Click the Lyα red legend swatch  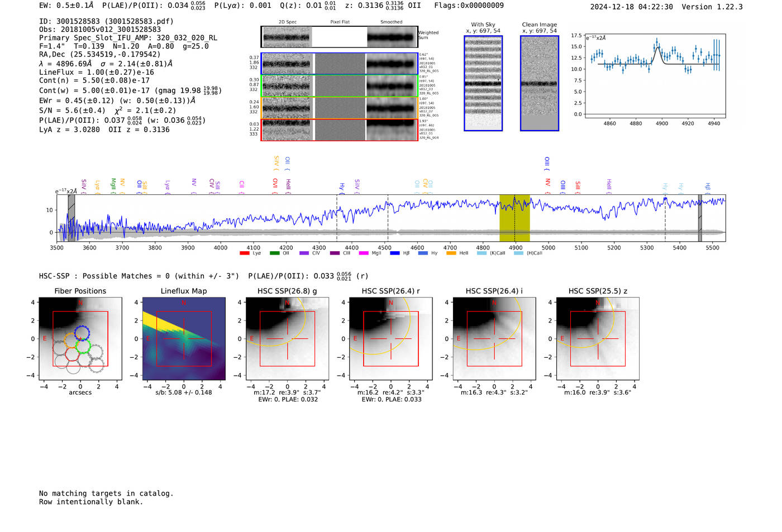click(x=245, y=253)
